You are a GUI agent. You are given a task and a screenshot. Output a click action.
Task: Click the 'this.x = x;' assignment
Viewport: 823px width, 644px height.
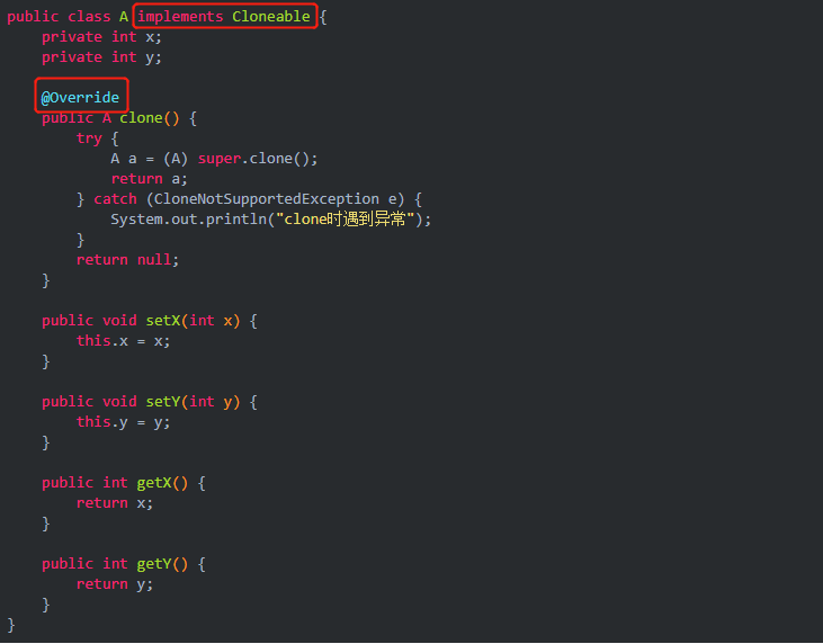click(123, 341)
